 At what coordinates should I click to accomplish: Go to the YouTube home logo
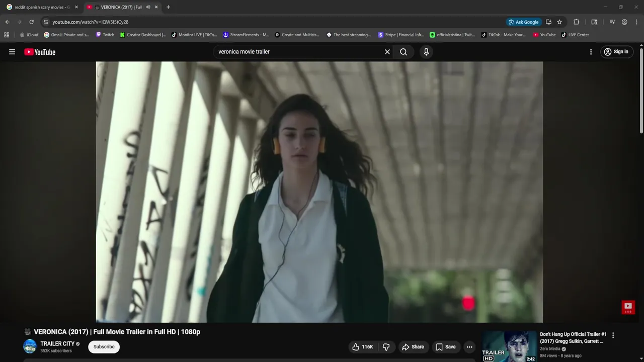(x=40, y=52)
